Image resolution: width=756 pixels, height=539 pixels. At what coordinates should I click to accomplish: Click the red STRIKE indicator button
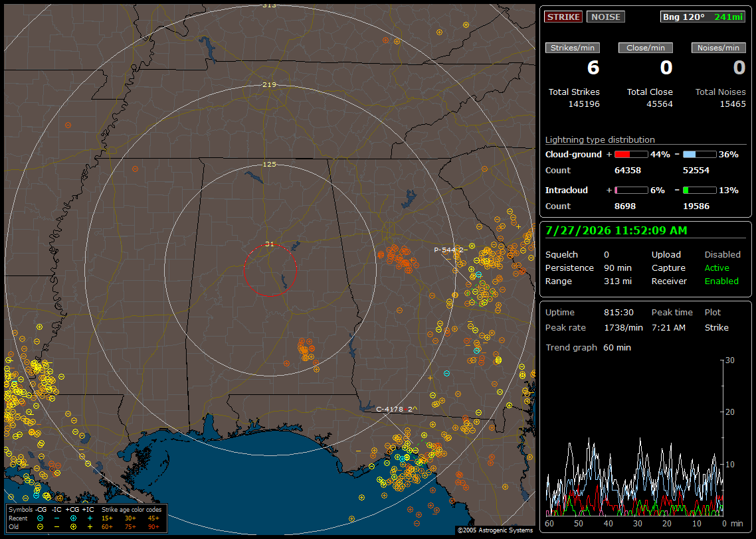563,17
